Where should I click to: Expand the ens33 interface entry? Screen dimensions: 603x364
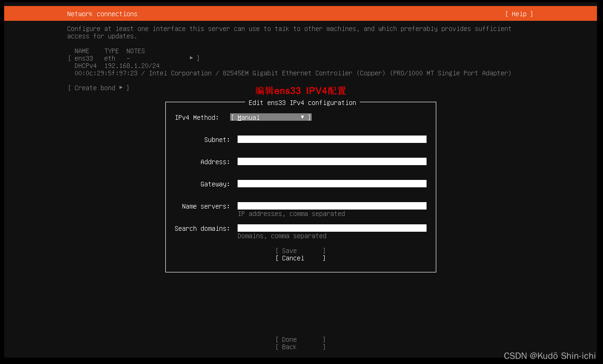(x=134, y=58)
